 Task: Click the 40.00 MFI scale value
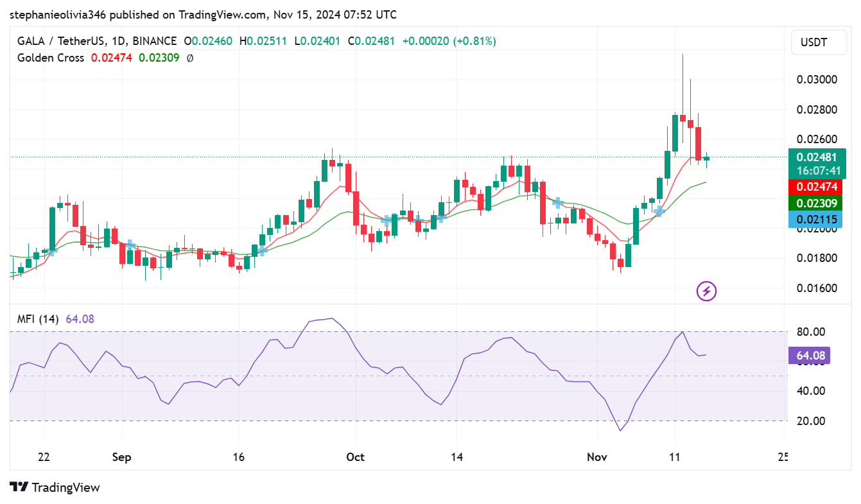tap(811, 391)
